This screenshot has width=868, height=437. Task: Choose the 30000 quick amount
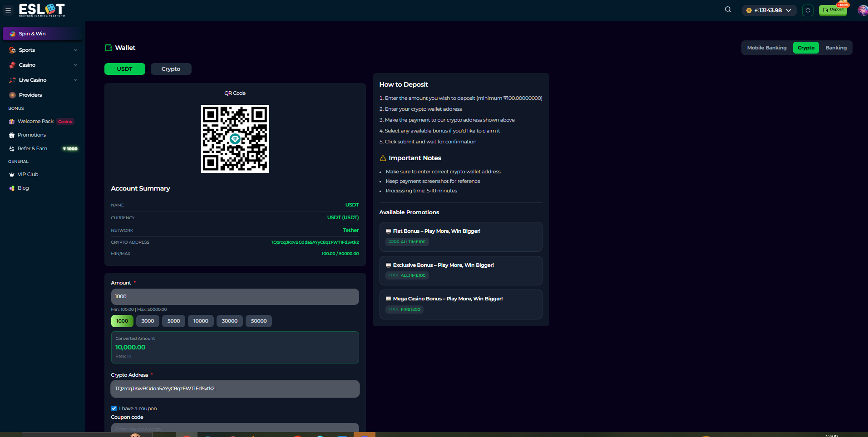230,321
